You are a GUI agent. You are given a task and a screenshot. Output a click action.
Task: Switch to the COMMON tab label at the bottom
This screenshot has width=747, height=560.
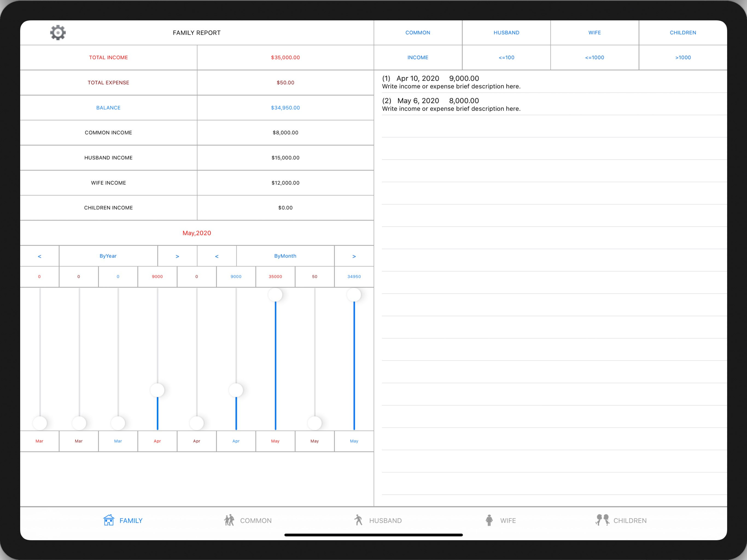256,520
